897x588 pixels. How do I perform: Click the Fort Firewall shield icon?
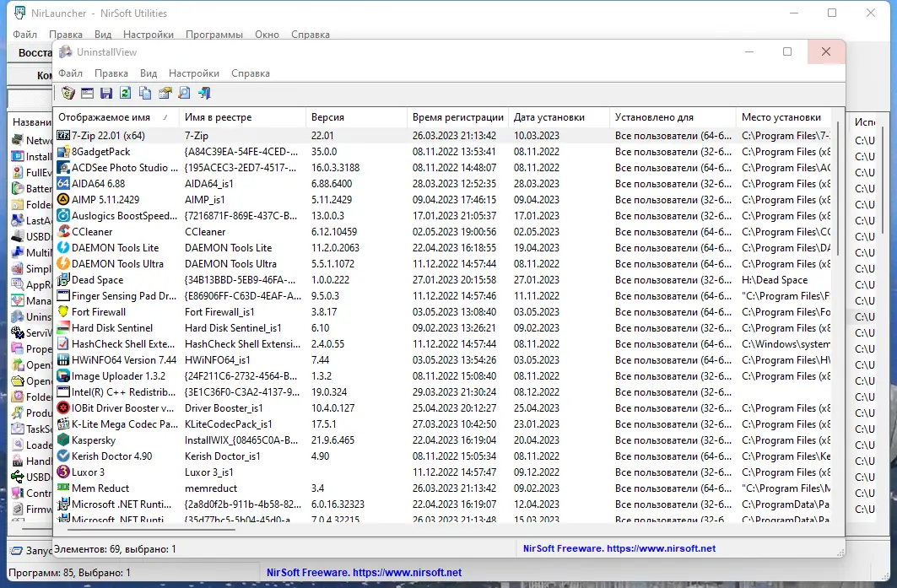[63, 312]
